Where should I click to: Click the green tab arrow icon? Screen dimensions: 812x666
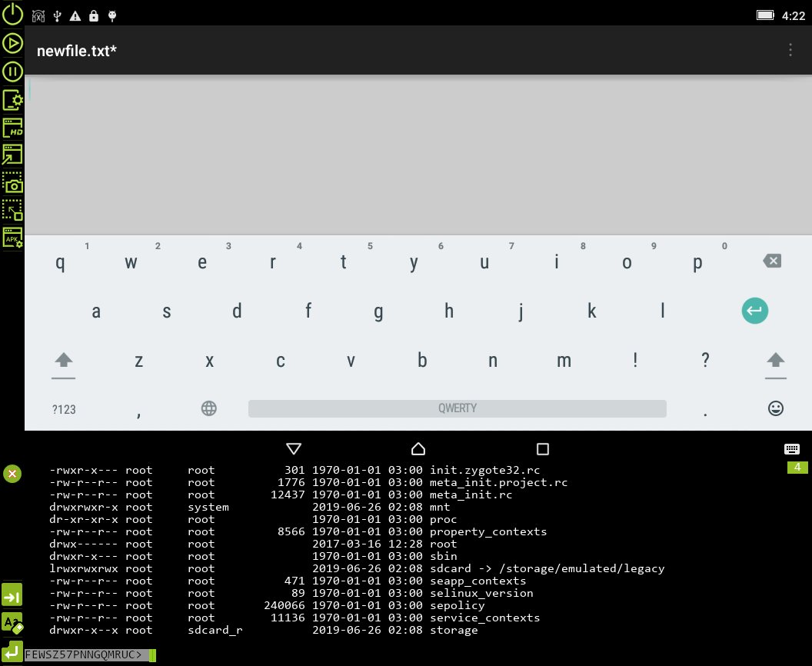(x=12, y=595)
